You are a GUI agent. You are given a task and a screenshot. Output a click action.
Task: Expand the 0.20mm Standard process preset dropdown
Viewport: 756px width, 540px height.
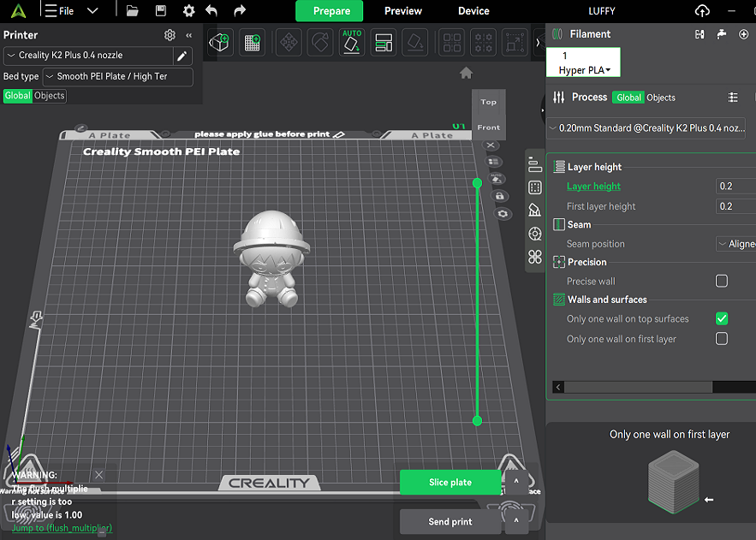[646, 128]
